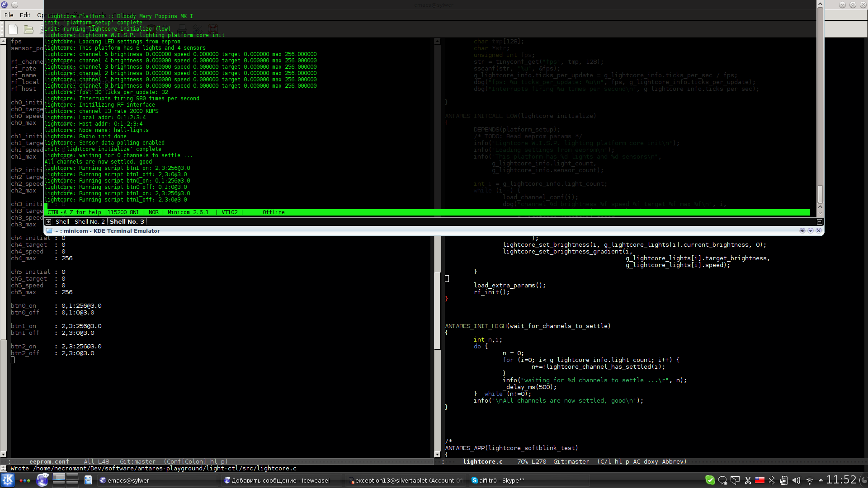
Task: Click the 'All channels are now settled, good' terminal line
Action: 98,162
